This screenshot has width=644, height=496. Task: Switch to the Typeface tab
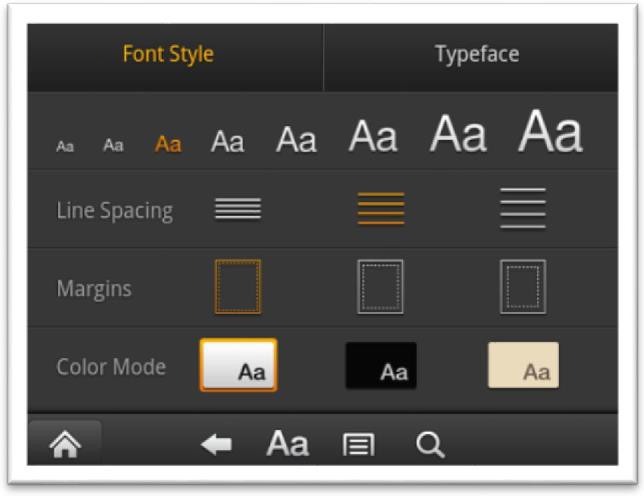click(477, 54)
